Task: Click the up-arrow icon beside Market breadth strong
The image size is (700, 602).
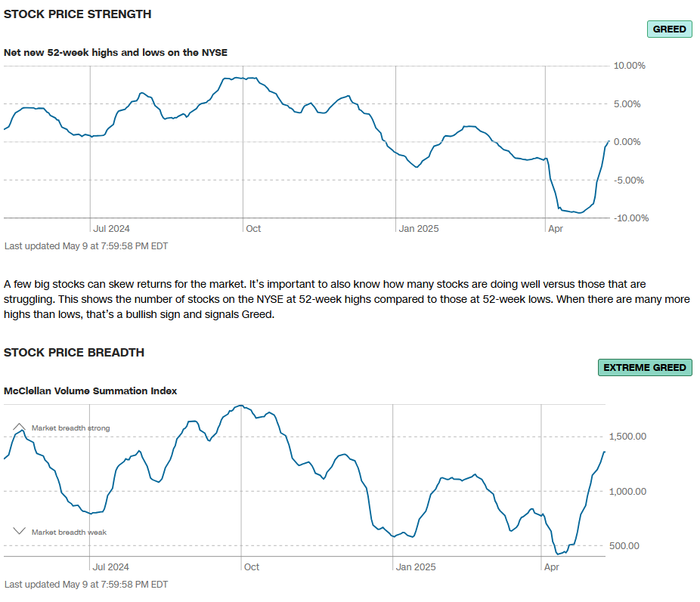Action: (x=20, y=428)
